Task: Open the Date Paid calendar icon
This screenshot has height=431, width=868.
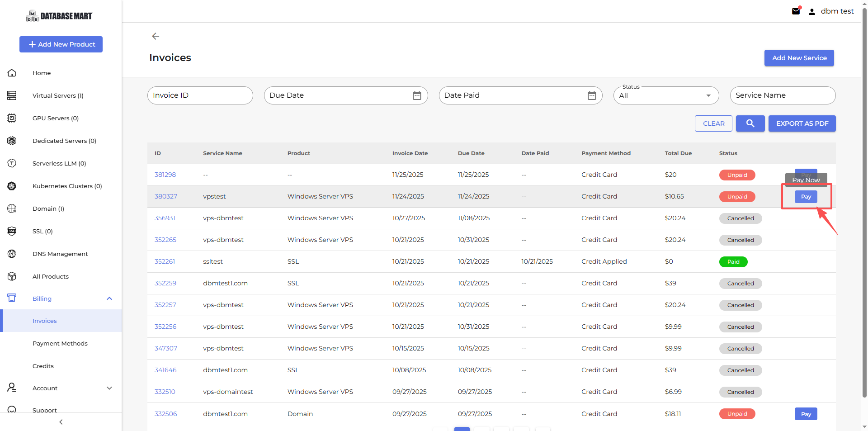Action: (x=592, y=95)
